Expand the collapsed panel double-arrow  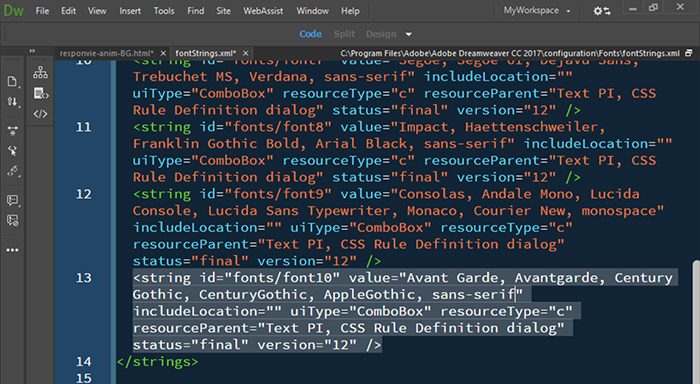pos(32,51)
